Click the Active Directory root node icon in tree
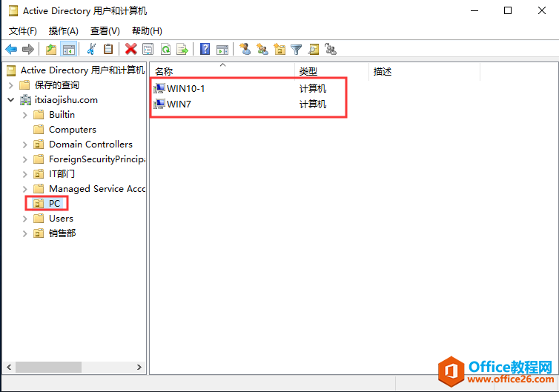Viewport: 559px width, 392px height. point(11,70)
